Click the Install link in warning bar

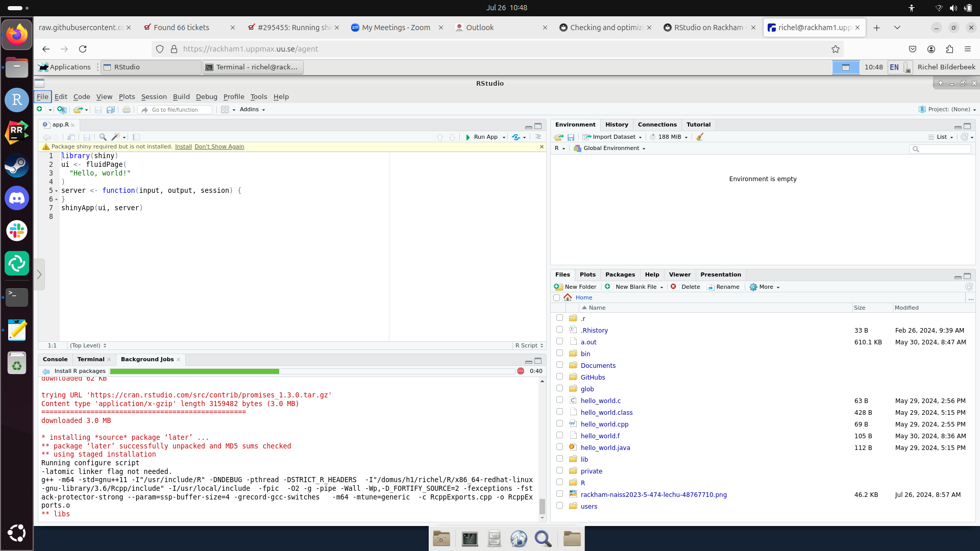183,146
